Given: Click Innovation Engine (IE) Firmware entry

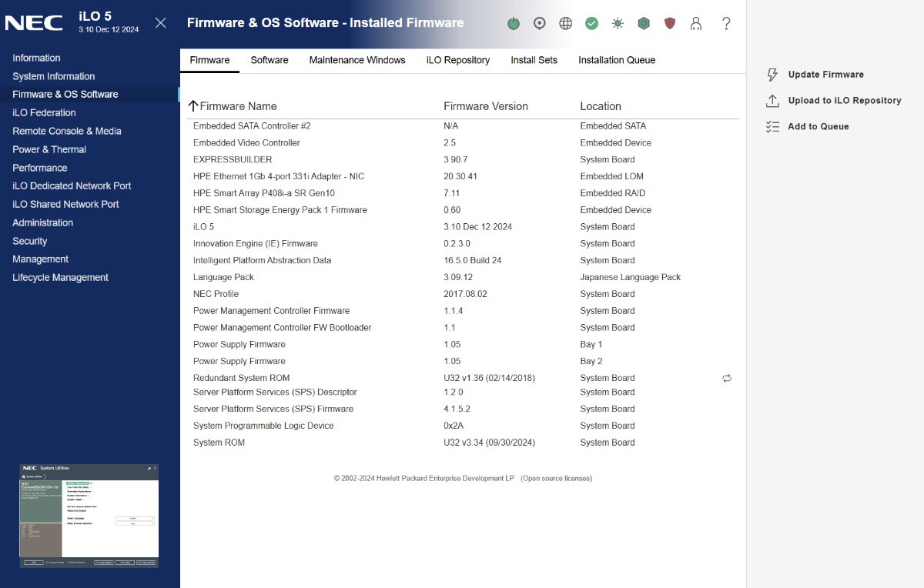Looking at the screenshot, I should tap(256, 244).
